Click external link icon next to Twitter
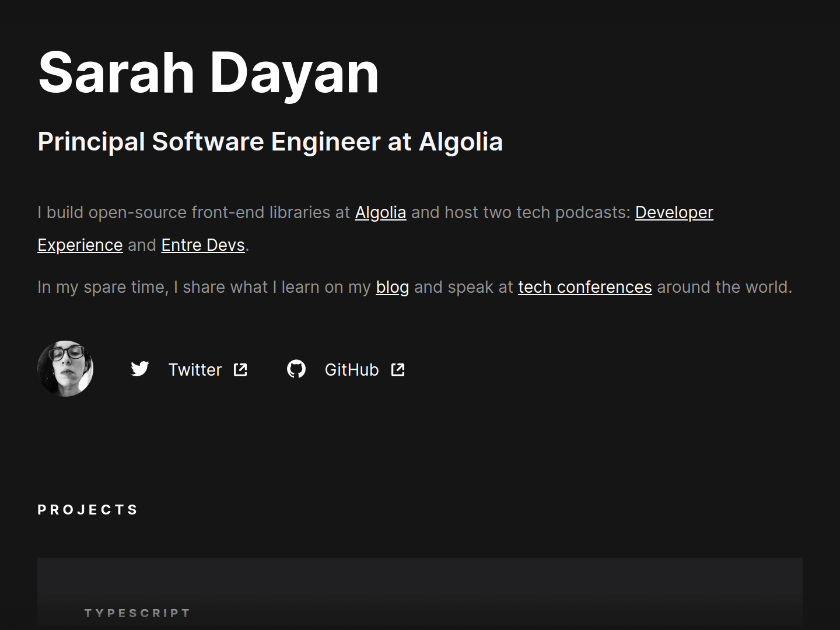840x630 pixels. point(240,370)
